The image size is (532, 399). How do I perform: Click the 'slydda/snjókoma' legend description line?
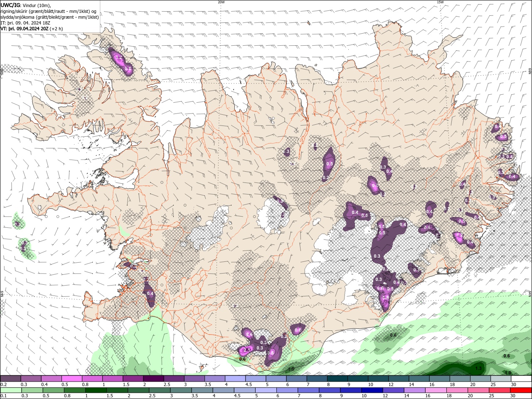pyautogui.click(x=50, y=17)
